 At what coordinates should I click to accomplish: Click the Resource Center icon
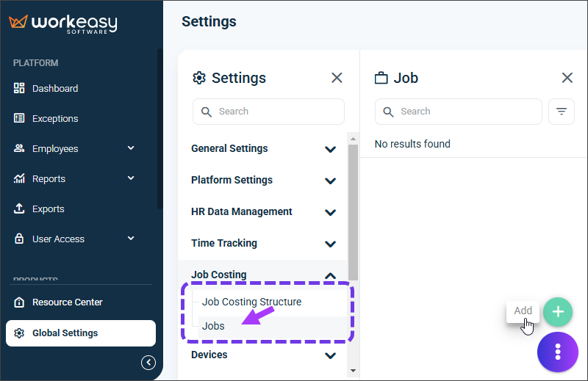pos(19,302)
